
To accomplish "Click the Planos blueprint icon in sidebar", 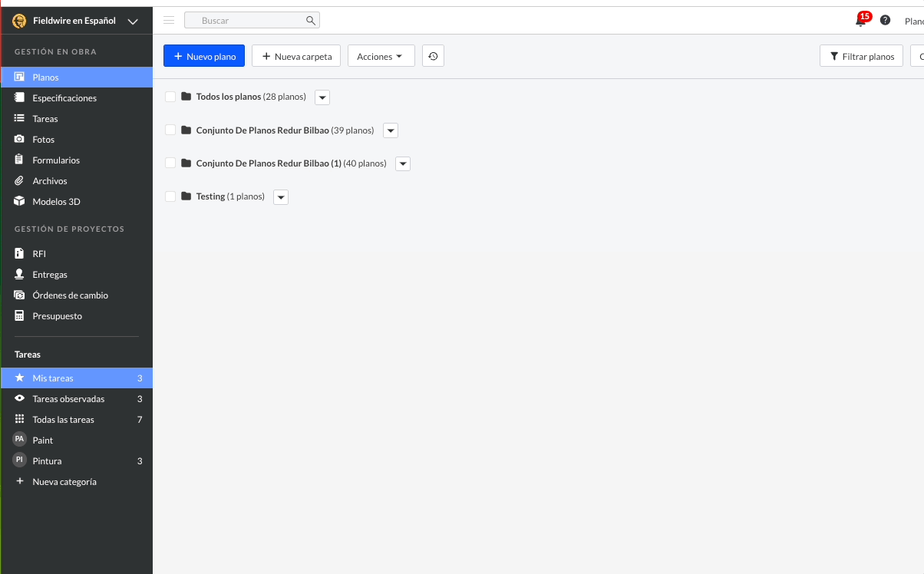I will click(20, 78).
